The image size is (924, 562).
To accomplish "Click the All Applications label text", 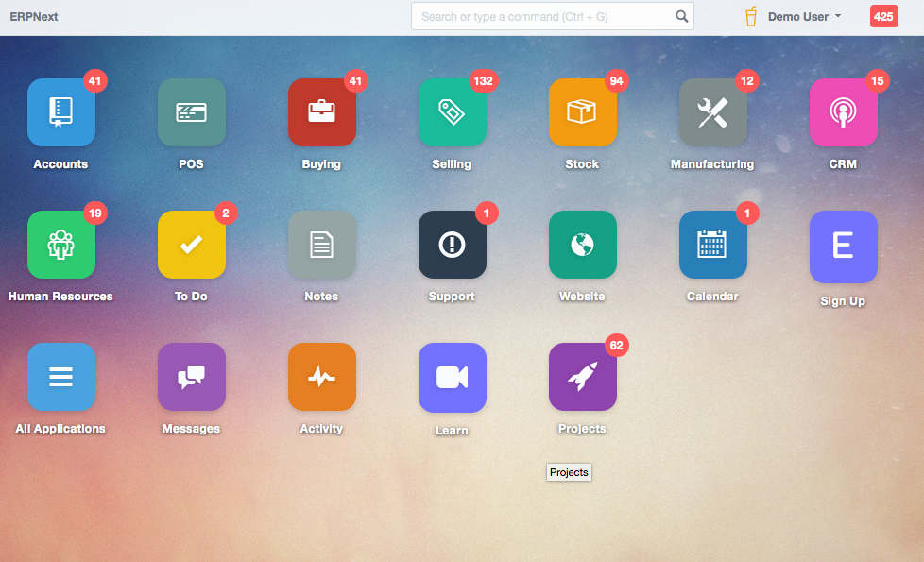I will [x=60, y=429].
